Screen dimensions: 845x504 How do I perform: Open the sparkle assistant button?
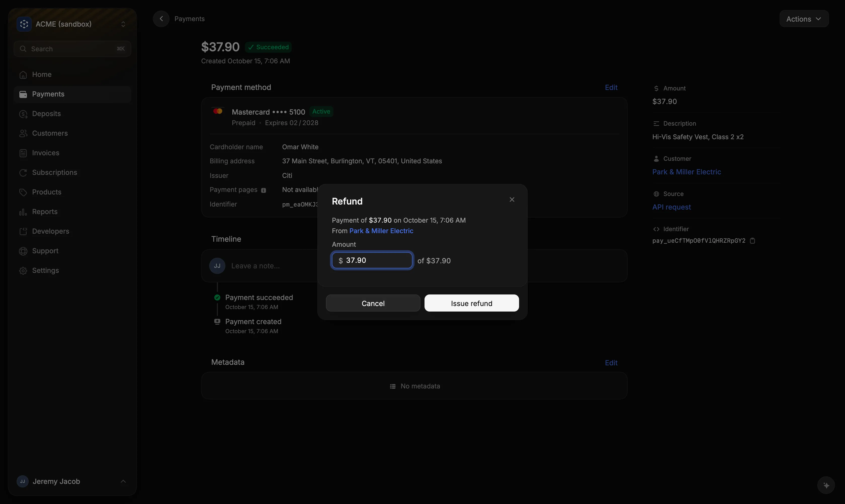point(826,485)
